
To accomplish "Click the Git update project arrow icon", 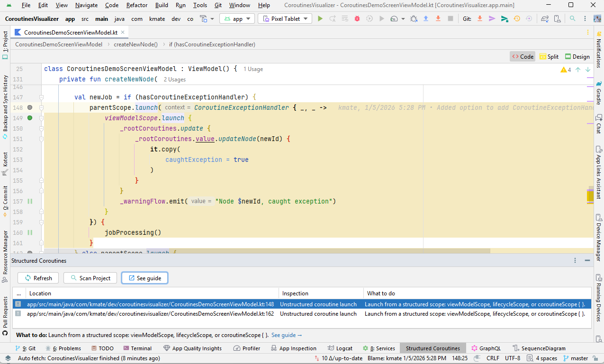I will coord(480,19).
